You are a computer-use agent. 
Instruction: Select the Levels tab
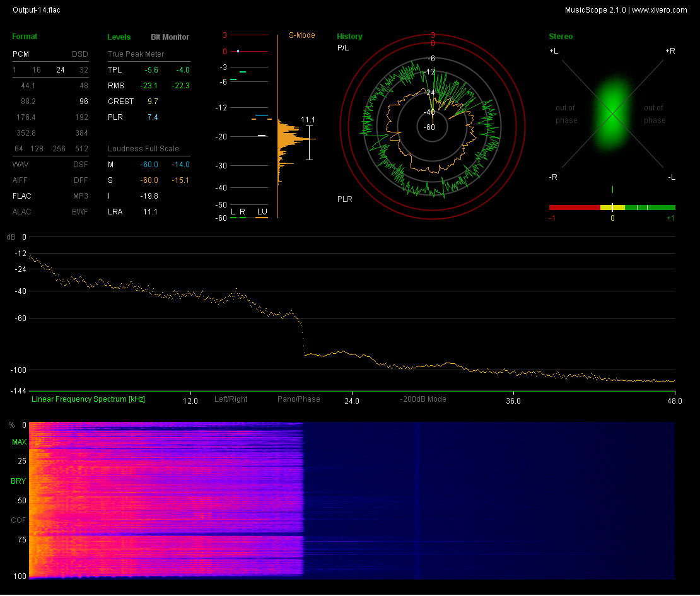119,37
